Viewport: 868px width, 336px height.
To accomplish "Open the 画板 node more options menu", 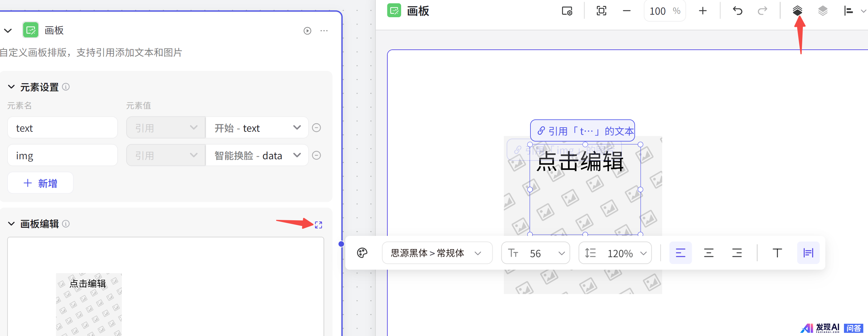I will click(324, 31).
